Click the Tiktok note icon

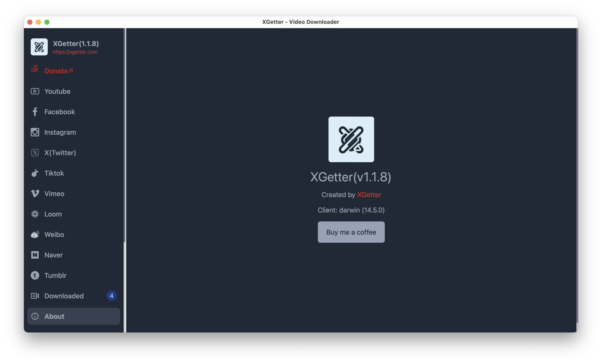coord(35,173)
